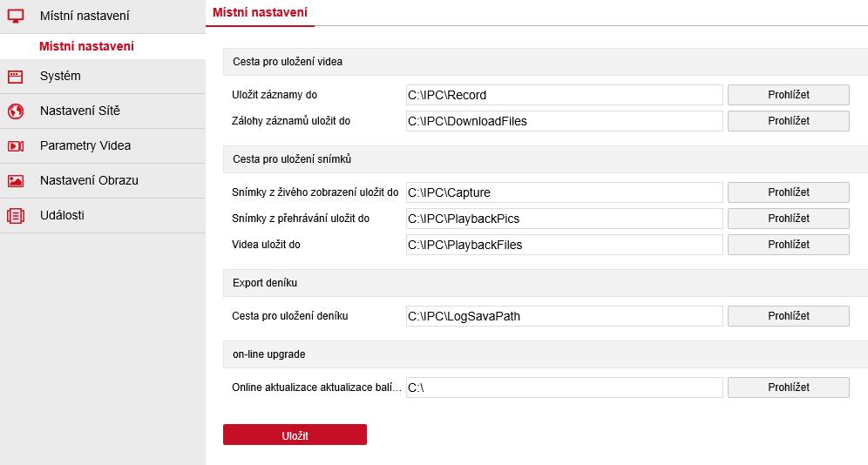Click the Systém window icon

16,77
